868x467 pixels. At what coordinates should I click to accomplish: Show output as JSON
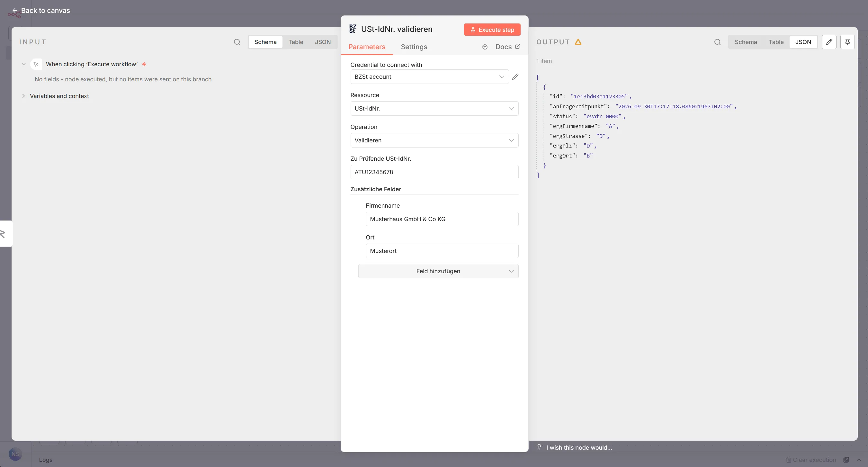pos(803,42)
